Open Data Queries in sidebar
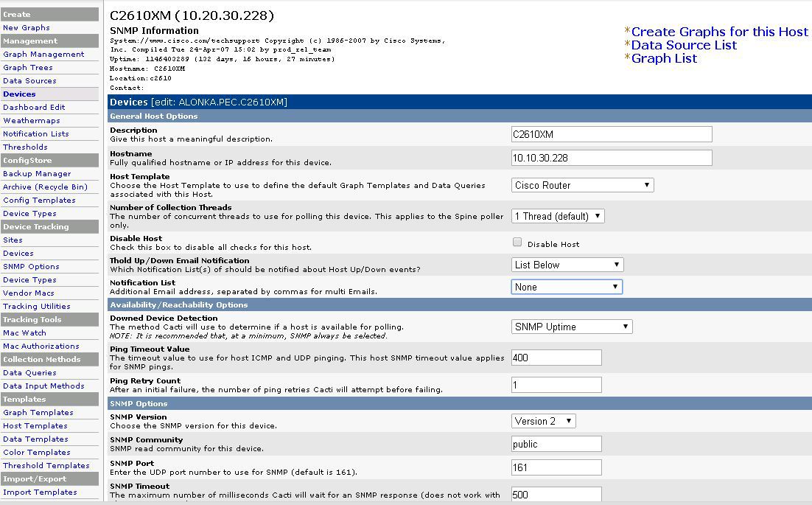 (x=29, y=373)
